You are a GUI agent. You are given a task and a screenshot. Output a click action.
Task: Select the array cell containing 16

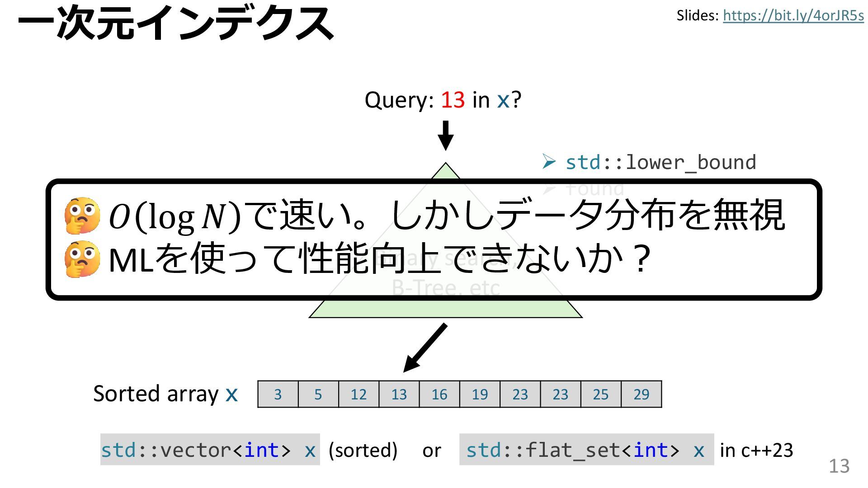tap(439, 394)
